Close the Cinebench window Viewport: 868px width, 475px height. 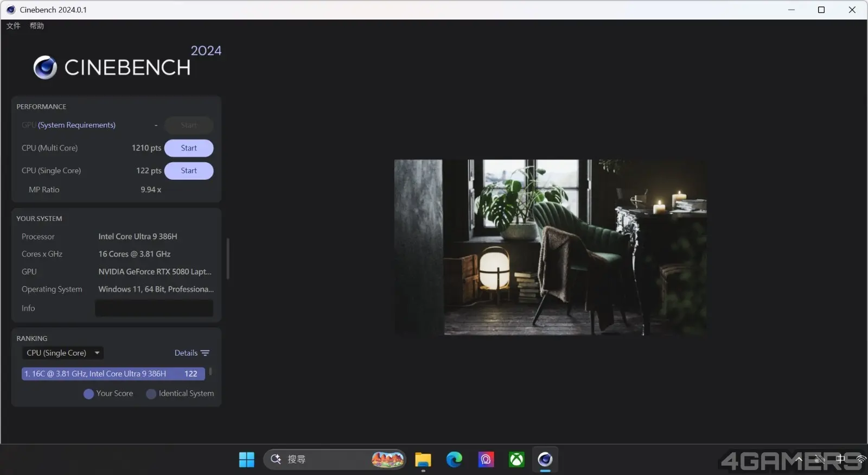click(852, 10)
